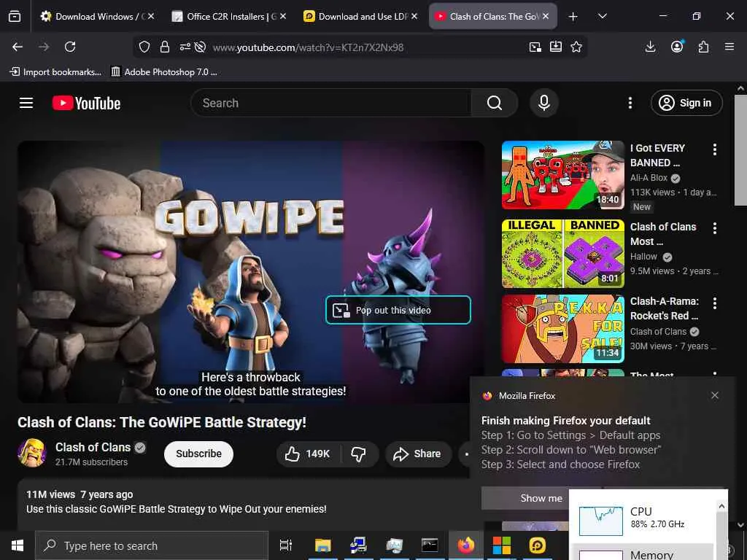Screen dimensions: 747x560
Task: Dislike the GoWiPE video
Action: point(359,454)
